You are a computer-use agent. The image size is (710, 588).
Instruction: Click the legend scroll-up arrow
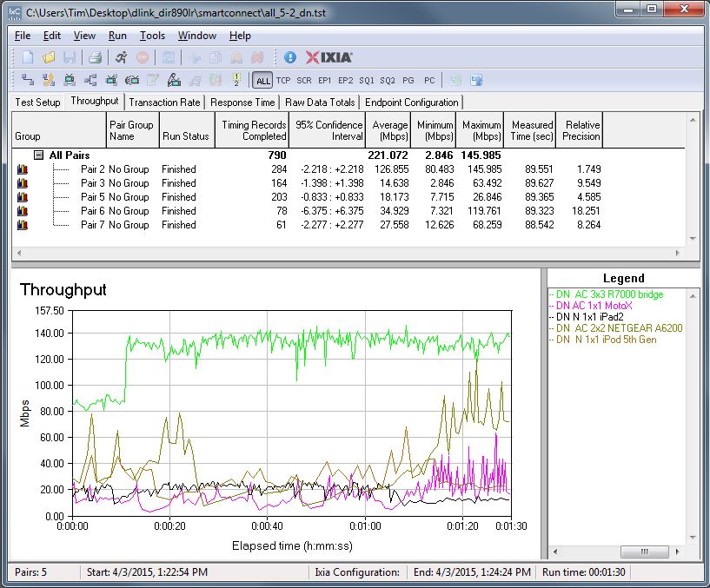(693, 296)
